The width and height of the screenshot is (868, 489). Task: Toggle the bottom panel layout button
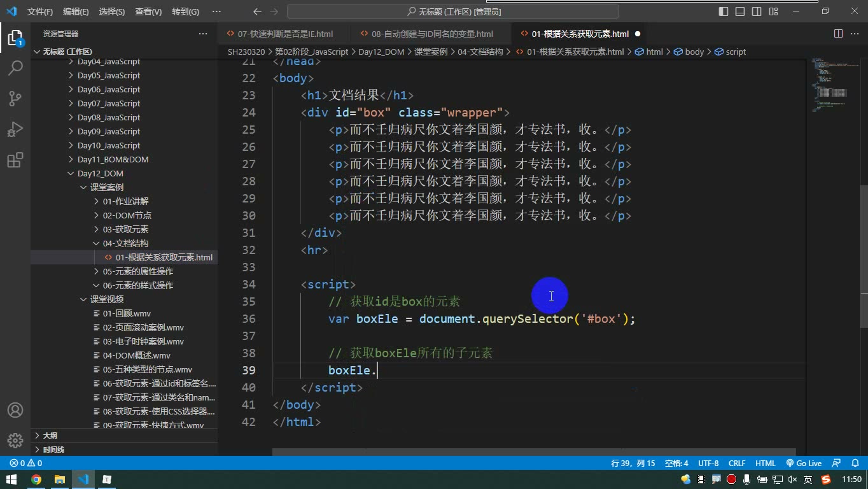740,11
